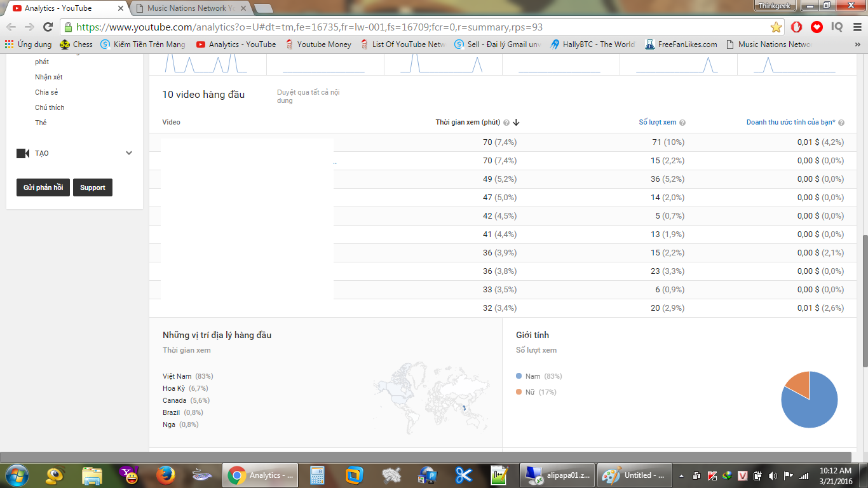Open the VMware taskbar icon

(354, 475)
